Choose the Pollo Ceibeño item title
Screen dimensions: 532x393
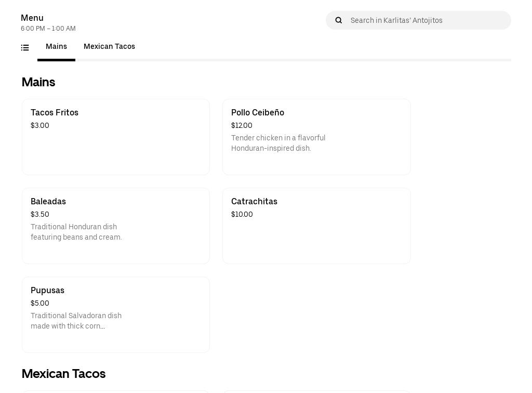tap(257, 113)
